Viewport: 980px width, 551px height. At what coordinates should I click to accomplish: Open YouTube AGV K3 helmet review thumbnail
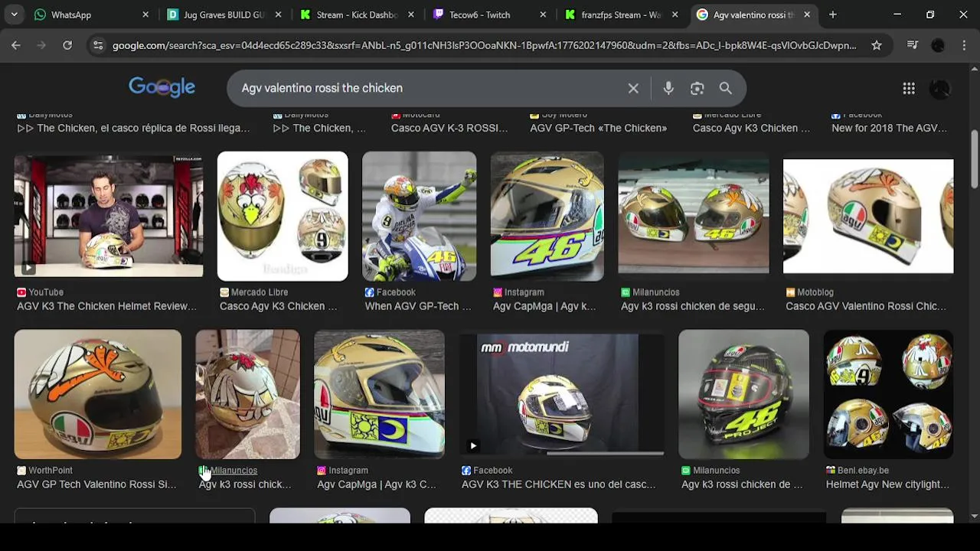(x=109, y=216)
